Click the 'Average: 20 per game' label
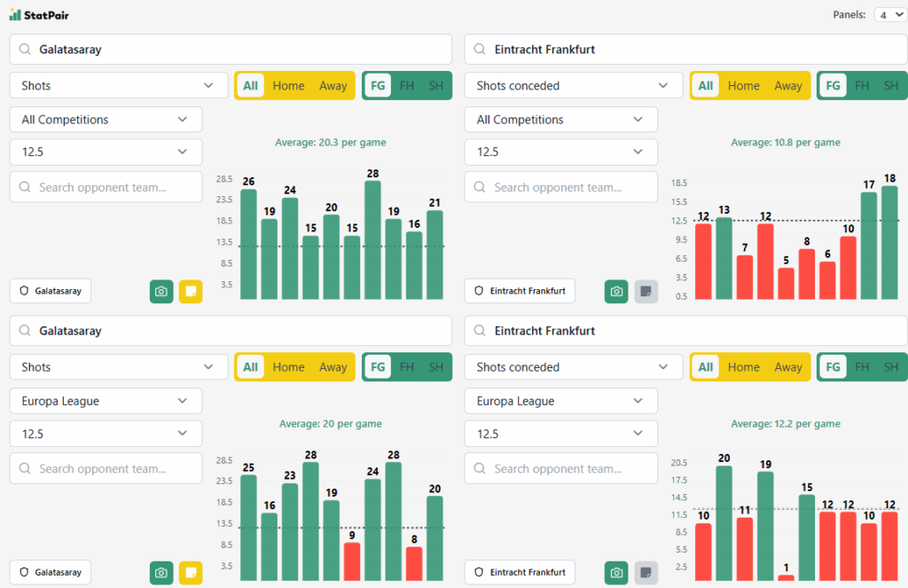The height and width of the screenshot is (588, 908). click(x=330, y=424)
